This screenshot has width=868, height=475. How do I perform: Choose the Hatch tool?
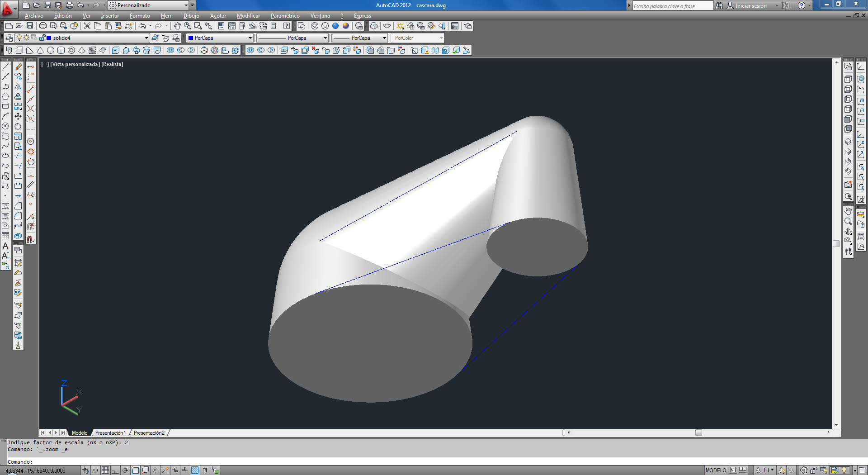pos(5,206)
